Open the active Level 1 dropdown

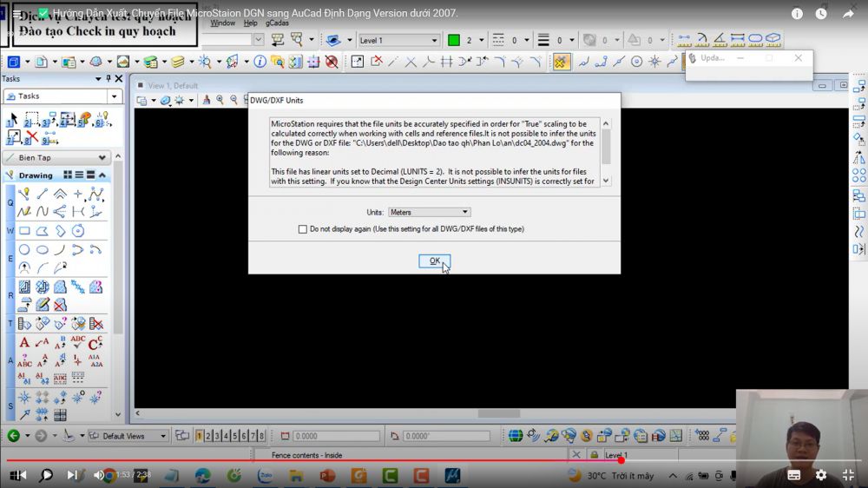tap(398, 40)
